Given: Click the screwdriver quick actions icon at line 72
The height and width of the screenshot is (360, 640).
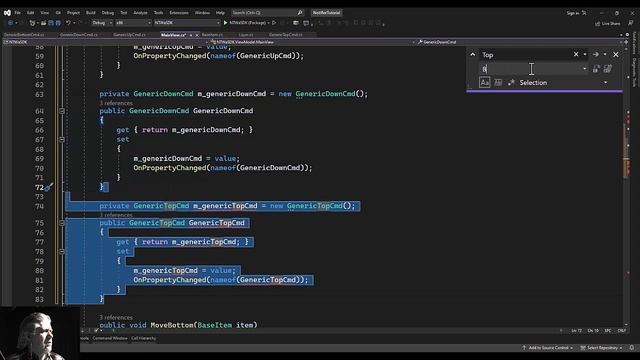Looking at the screenshot, I should coord(49,187).
